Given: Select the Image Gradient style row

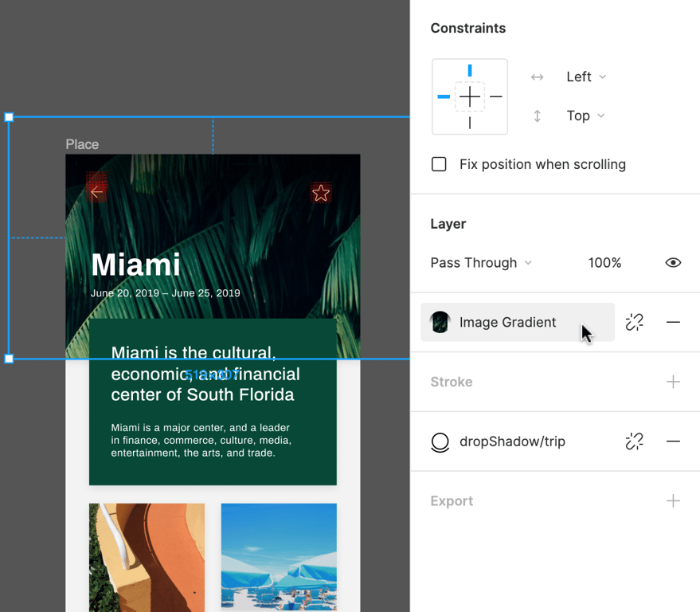Looking at the screenshot, I should point(518,322).
